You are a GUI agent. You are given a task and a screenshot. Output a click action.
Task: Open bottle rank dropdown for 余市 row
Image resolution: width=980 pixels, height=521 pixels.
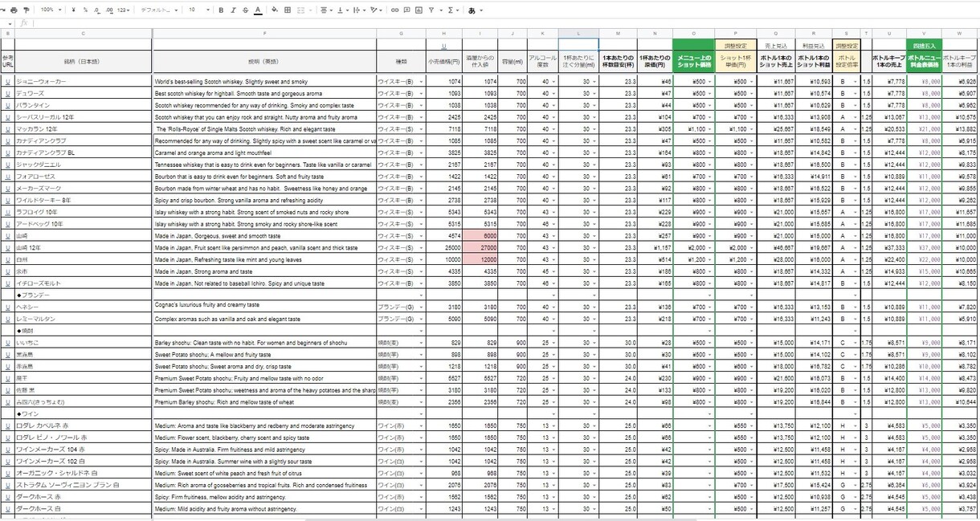(857, 271)
